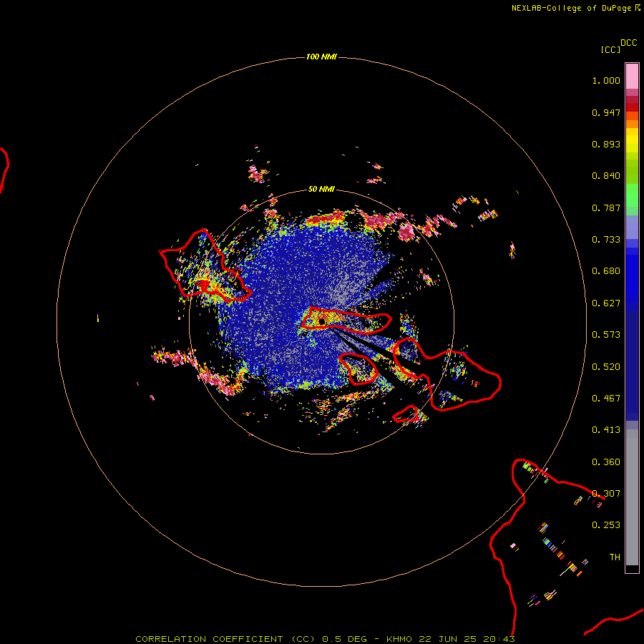Click the black radar site dot at center
This screenshot has height=644, width=644.
point(322,321)
